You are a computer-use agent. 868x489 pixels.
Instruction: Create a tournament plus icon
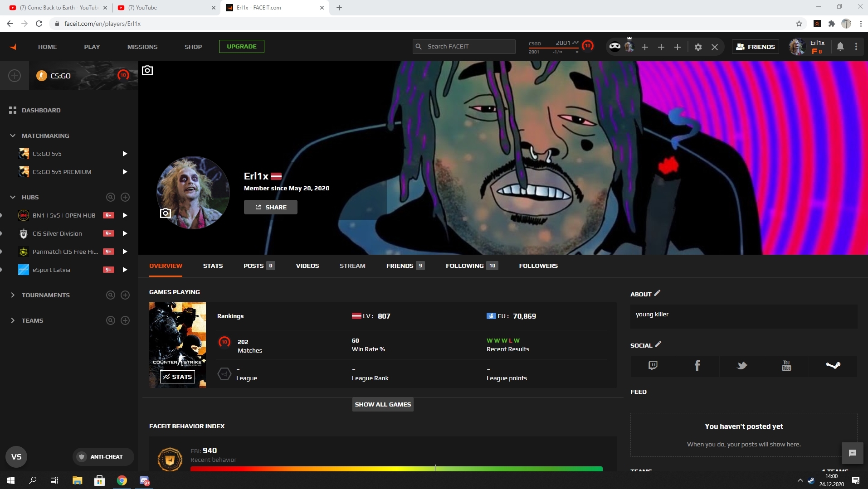(125, 295)
